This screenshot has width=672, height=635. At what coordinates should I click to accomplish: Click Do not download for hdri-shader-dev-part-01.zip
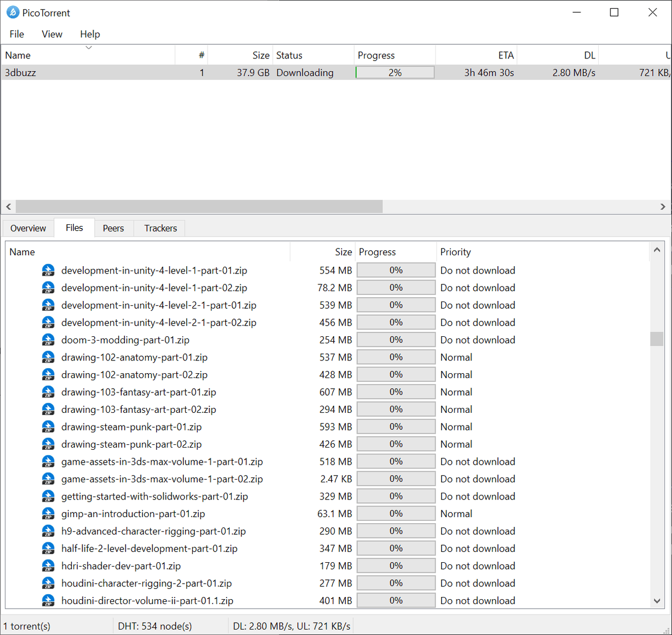tap(478, 566)
